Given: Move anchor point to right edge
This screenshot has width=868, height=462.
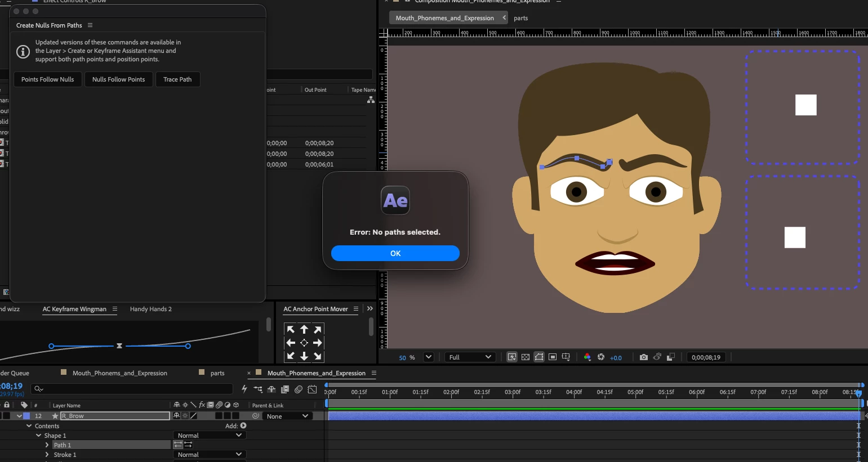Looking at the screenshot, I should pos(318,343).
